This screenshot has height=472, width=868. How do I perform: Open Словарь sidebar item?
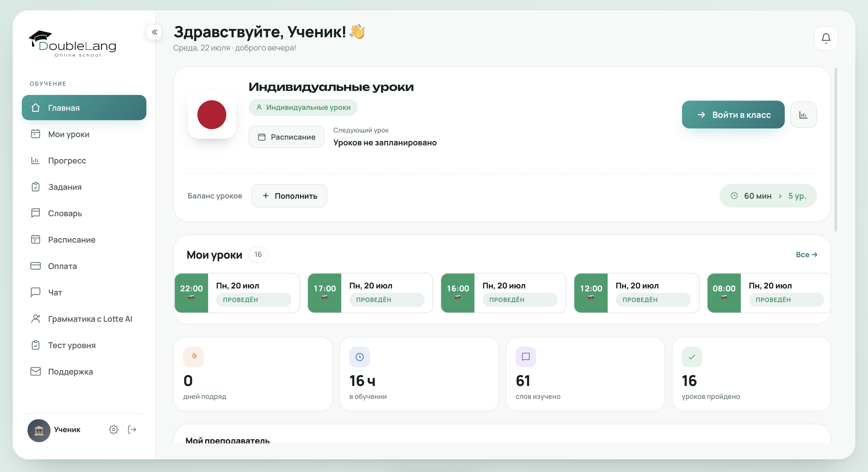[x=84, y=213]
